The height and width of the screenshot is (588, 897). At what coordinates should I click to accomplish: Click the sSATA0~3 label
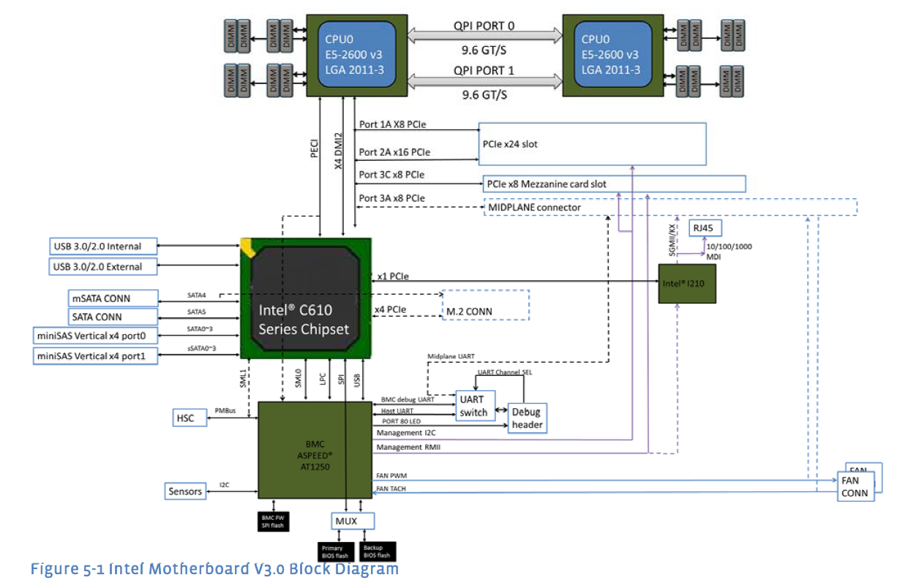[x=202, y=348]
